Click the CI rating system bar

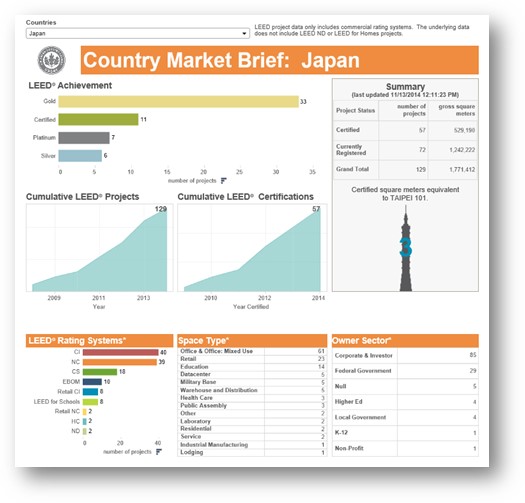(121, 352)
